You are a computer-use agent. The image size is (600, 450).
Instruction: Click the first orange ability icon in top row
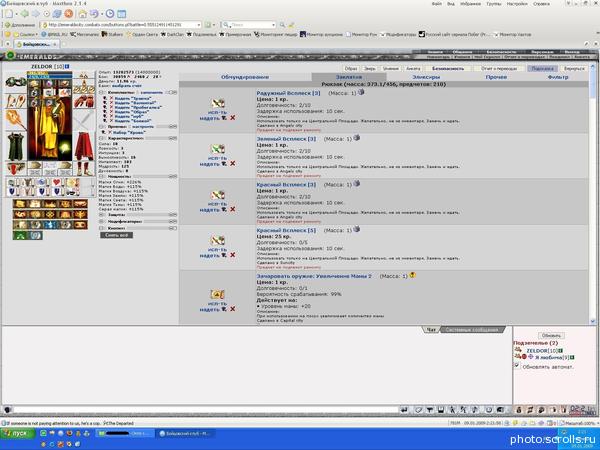20,204
